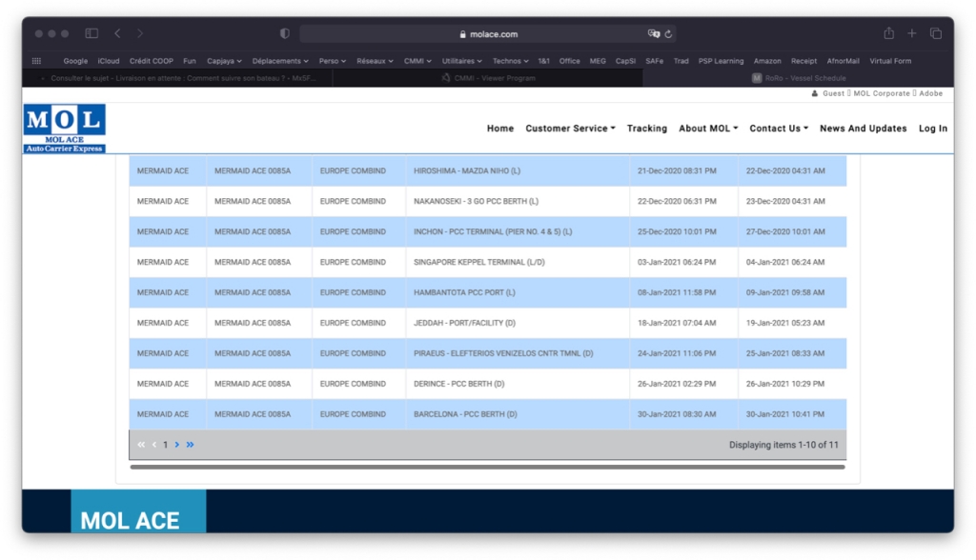Go to the previous results page arrow
This screenshot has height=560, width=976.
pyautogui.click(x=153, y=445)
